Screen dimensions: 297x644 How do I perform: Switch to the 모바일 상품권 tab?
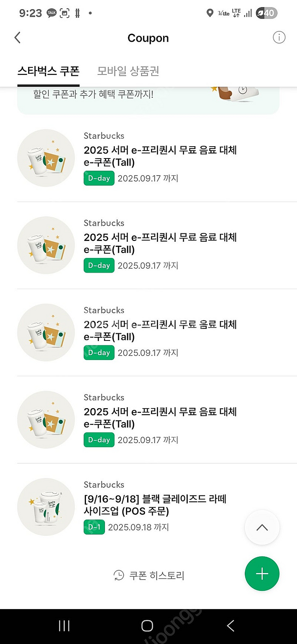[x=128, y=71]
